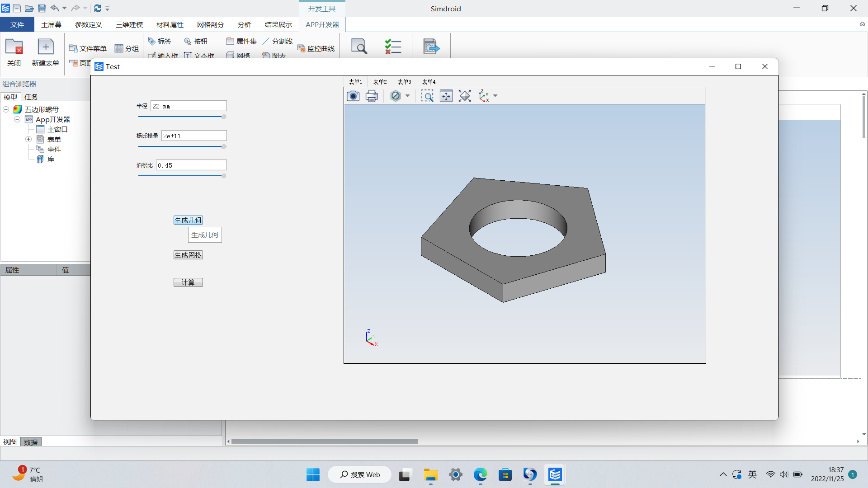Switch to the 分析 ribbon tab

[x=245, y=24]
